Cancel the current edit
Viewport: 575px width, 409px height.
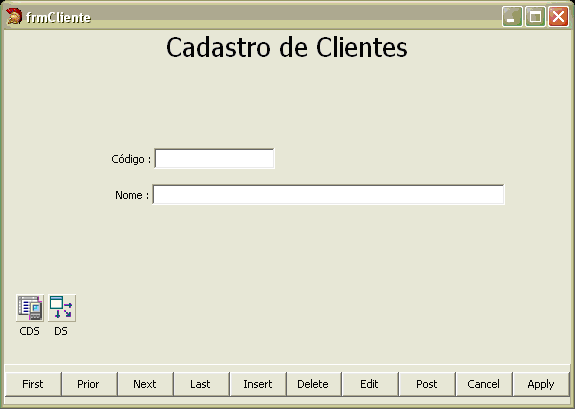(484, 384)
